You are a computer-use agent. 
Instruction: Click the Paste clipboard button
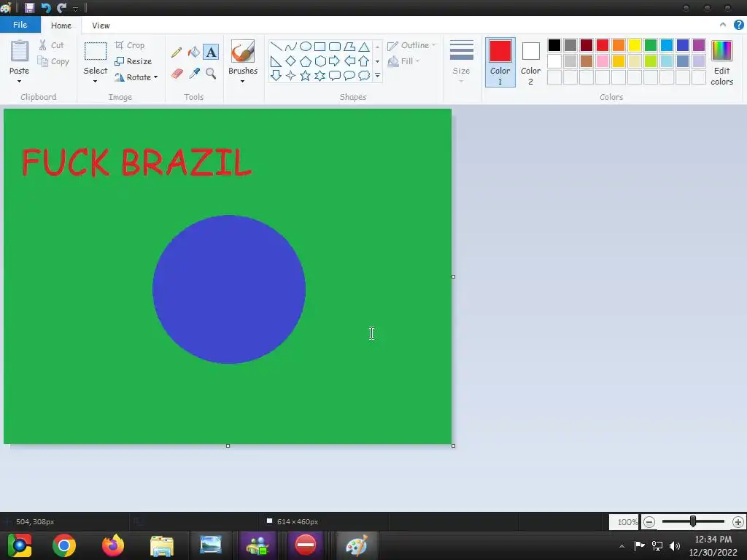point(20,57)
